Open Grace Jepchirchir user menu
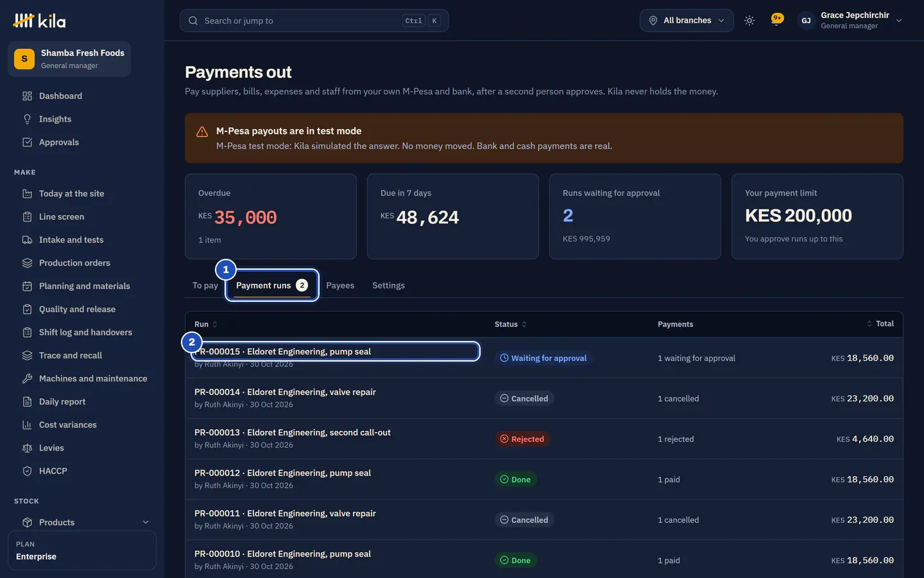924x578 pixels. pos(850,21)
